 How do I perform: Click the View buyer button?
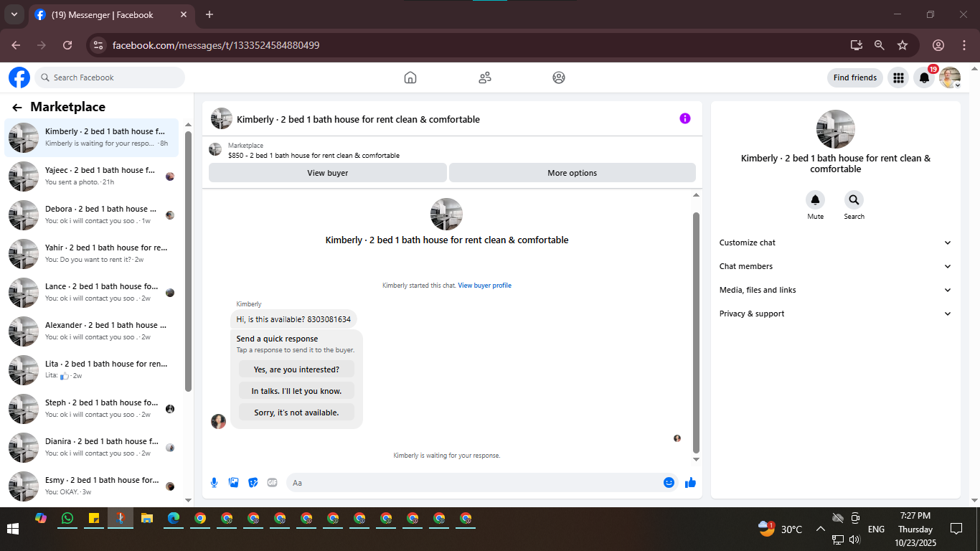(x=328, y=173)
